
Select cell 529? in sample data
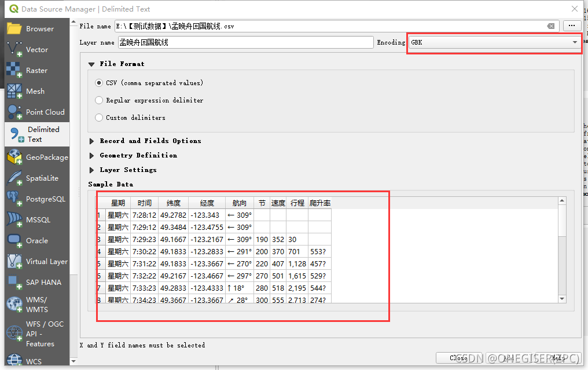click(320, 276)
